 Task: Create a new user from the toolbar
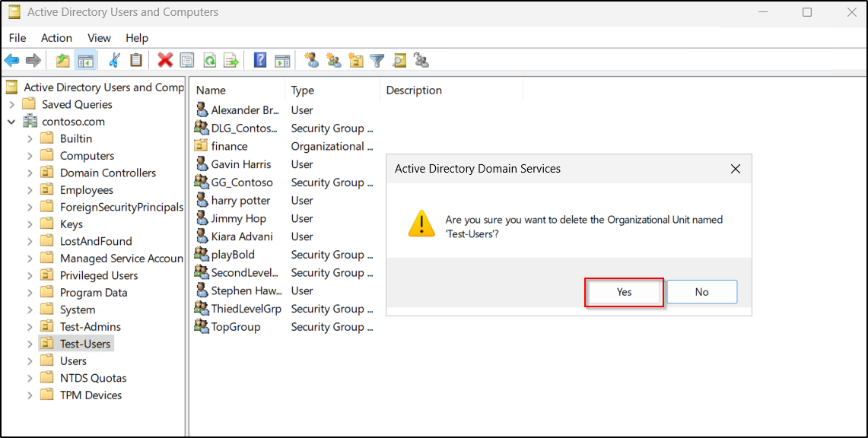[312, 59]
